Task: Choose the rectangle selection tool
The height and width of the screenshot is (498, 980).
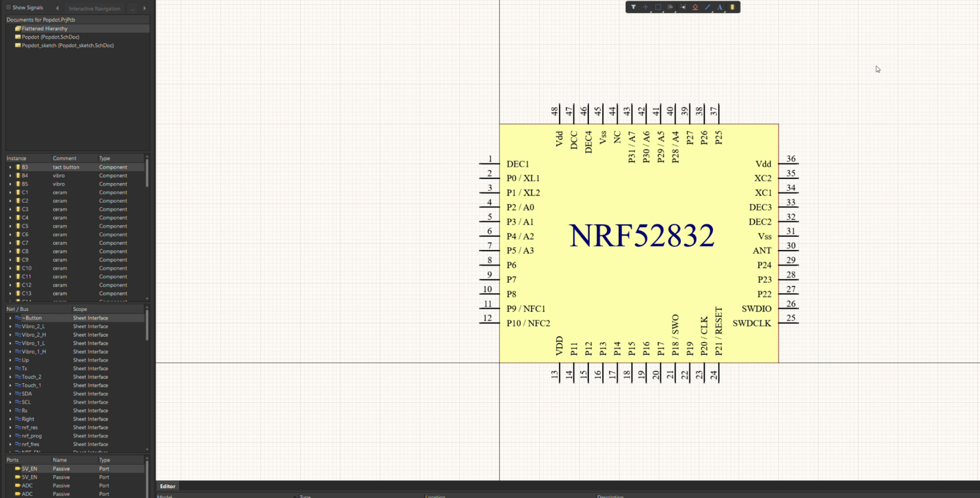Action: (658, 7)
